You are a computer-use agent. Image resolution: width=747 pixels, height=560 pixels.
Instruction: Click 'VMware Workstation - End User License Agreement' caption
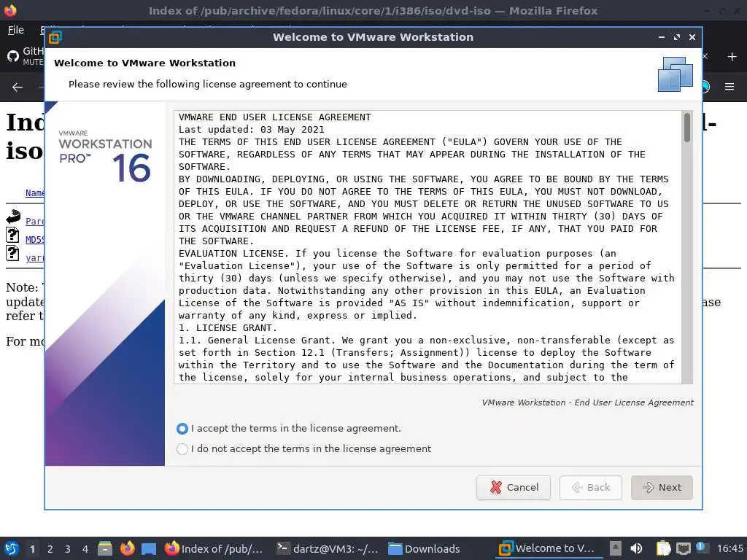coord(587,402)
